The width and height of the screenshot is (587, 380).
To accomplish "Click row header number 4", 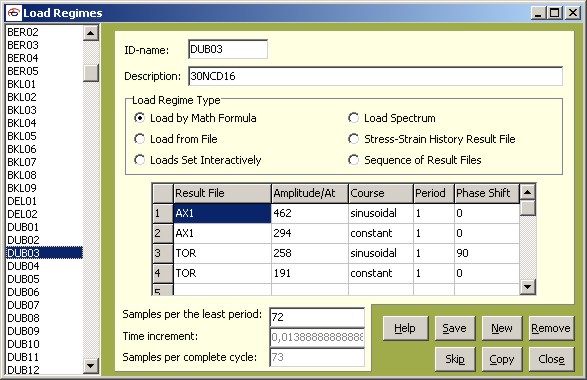I will pos(163,273).
